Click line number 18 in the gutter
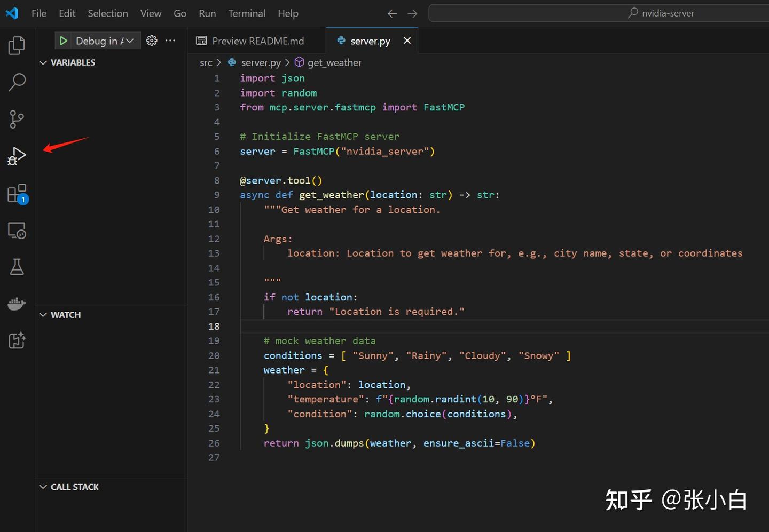The height and width of the screenshot is (532, 769). [214, 327]
